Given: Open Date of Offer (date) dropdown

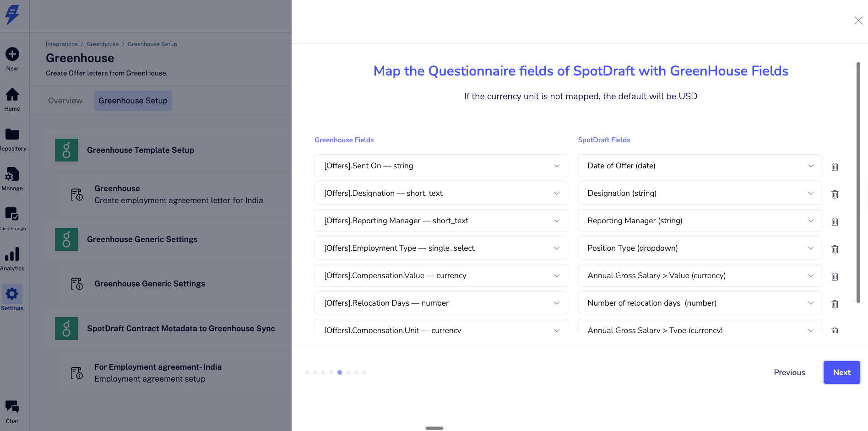Looking at the screenshot, I should pos(700,166).
